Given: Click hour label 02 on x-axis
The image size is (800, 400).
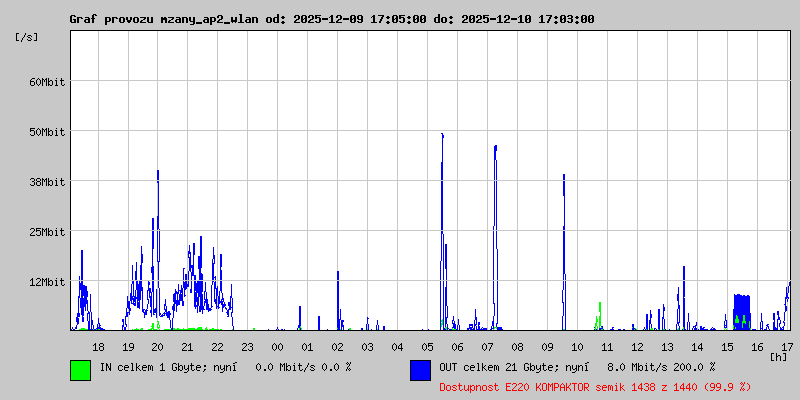Looking at the screenshot, I should pos(337,347).
